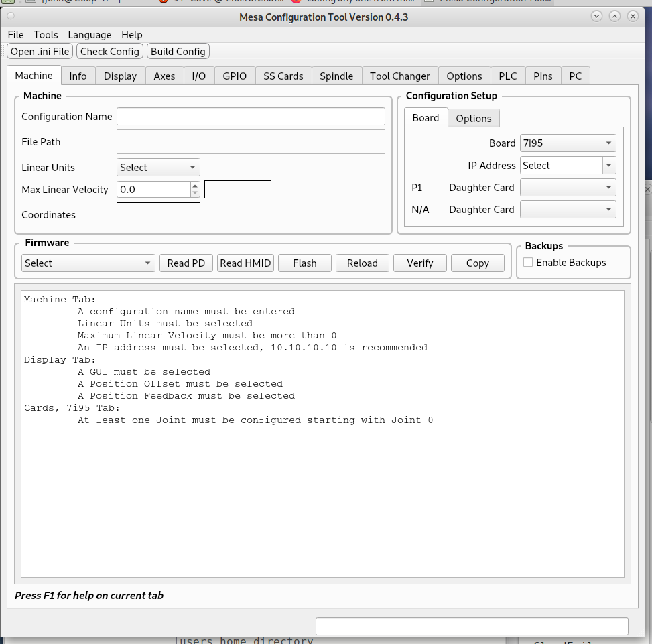Click the File Path field
This screenshot has width=652, height=644.
pos(251,142)
